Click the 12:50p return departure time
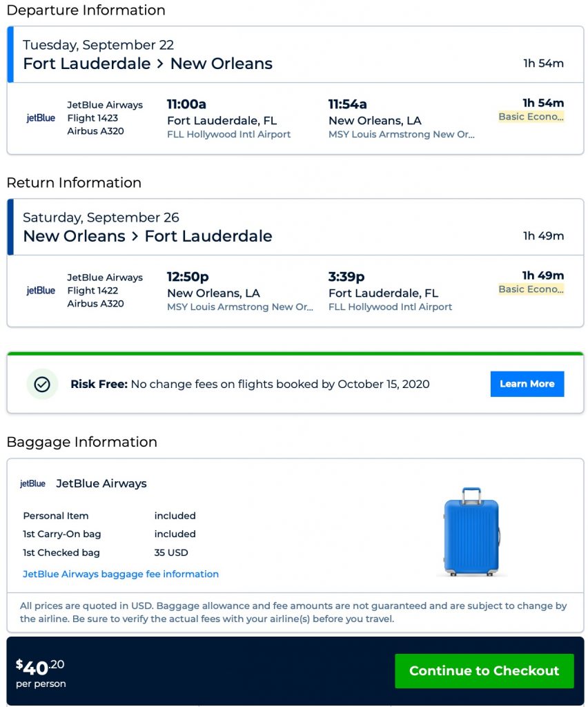 point(188,277)
